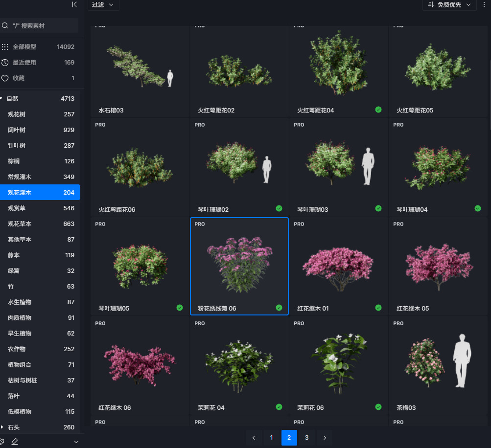Screen dimensions: 491x448
Task: Click the 搜索素材 search field
Action: [43, 25]
